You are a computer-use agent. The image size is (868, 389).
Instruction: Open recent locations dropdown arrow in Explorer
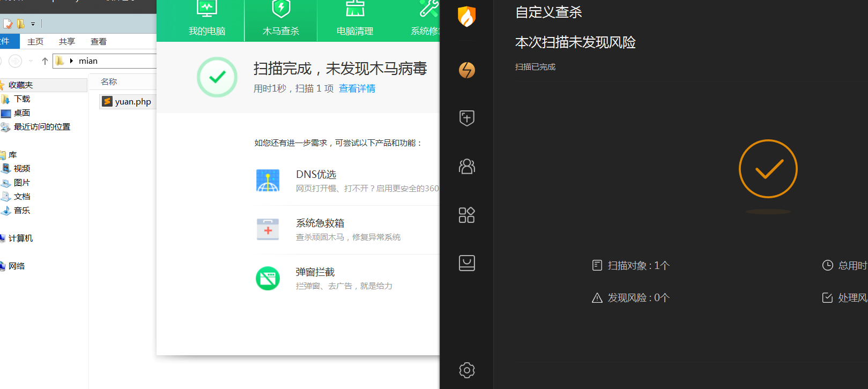click(x=31, y=61)
